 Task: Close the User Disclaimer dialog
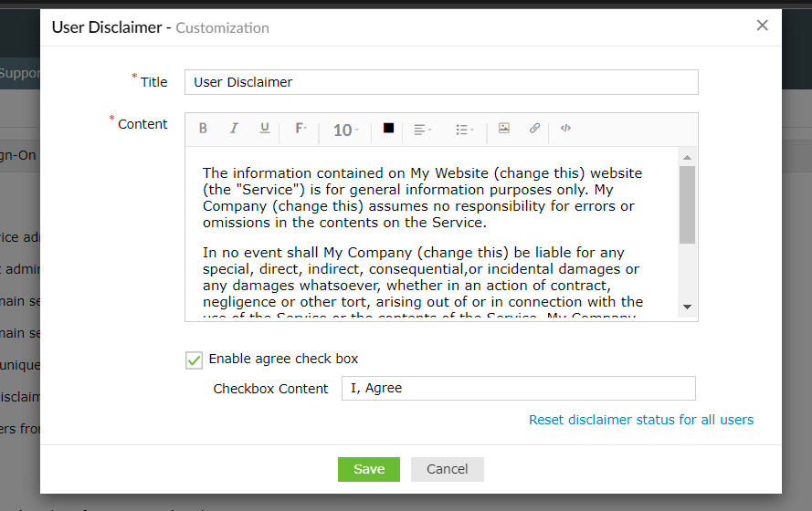tap(763, 26)
